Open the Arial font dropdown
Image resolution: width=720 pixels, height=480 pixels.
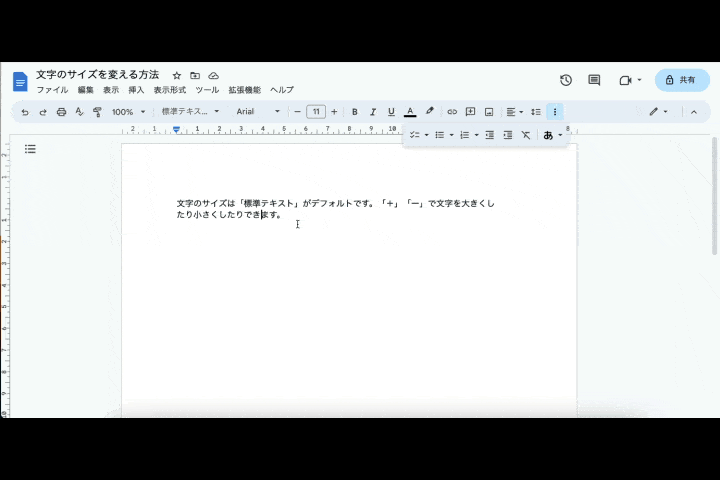pyautogui.click(x=257, y=112)
